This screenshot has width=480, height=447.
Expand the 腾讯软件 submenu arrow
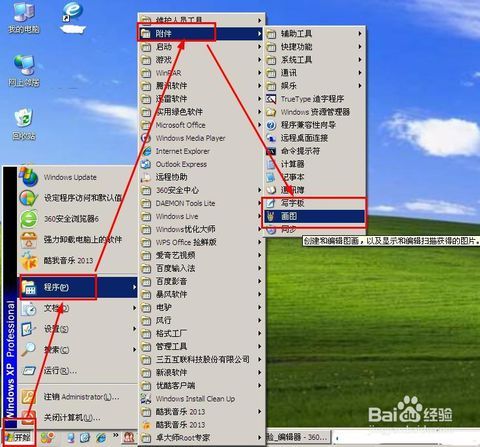coord(259,86)
